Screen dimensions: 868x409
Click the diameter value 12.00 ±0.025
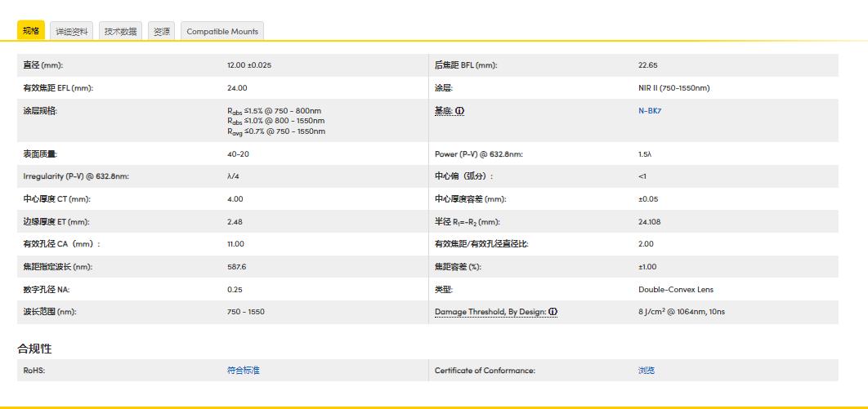(249, 65)
